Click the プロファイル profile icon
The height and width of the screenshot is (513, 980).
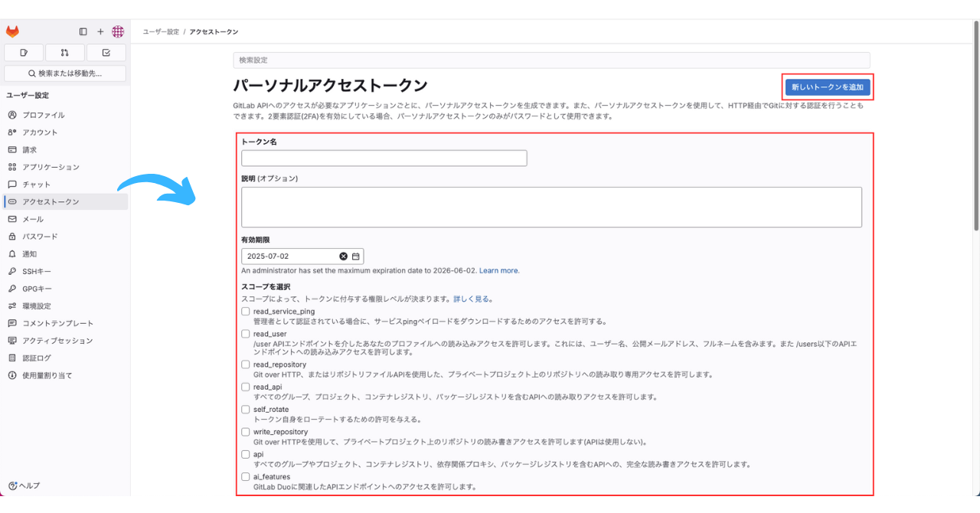click(x=12, y=115)
